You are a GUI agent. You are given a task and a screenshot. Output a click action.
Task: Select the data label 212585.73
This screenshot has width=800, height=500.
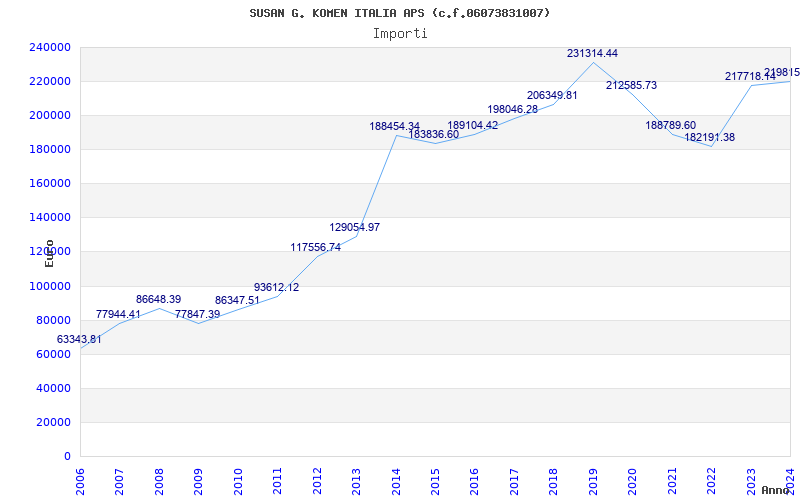632,85
